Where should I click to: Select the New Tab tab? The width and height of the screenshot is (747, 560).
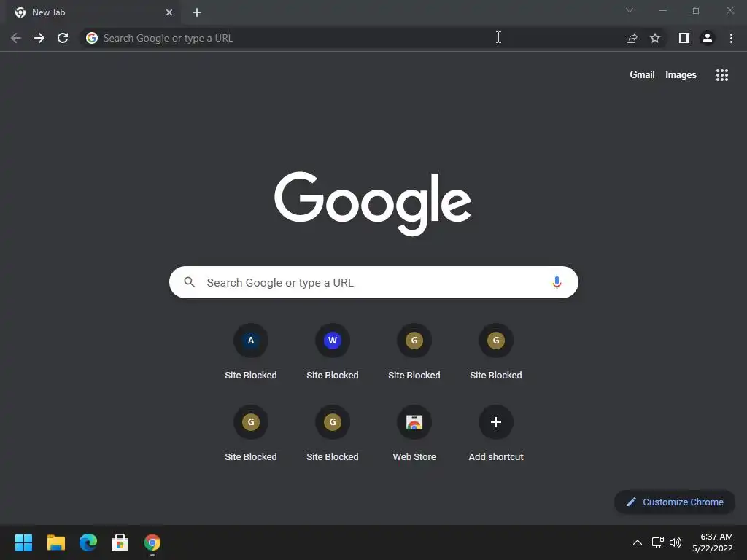click(x=94, y=12)
